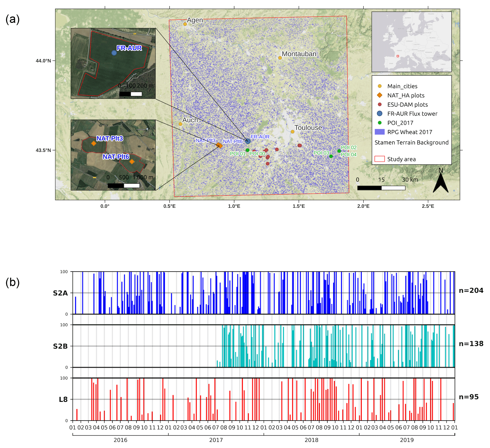Image resolution: width=490 pixels, height=448 pixels.
Task: Click the Study area legend rectangle
Action: [x=379, y=159]
